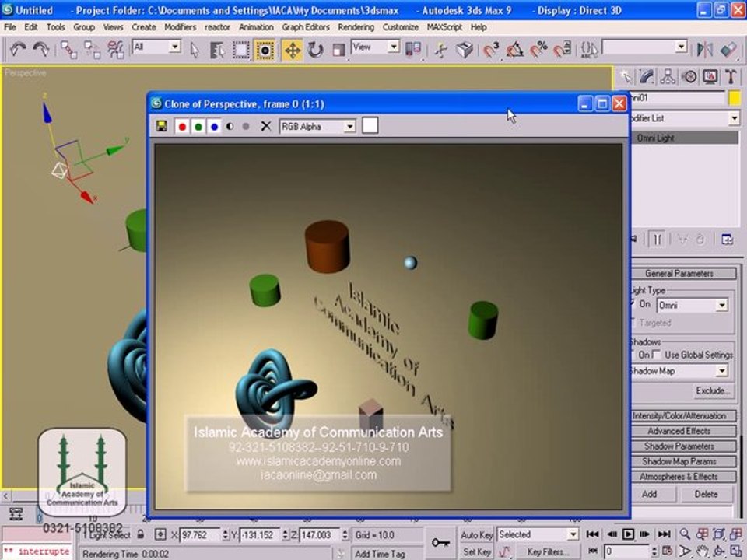The height and width of the screenshot is (560, 747).
Task: Open the Animation menu
Action: click(x=256, y=27)
